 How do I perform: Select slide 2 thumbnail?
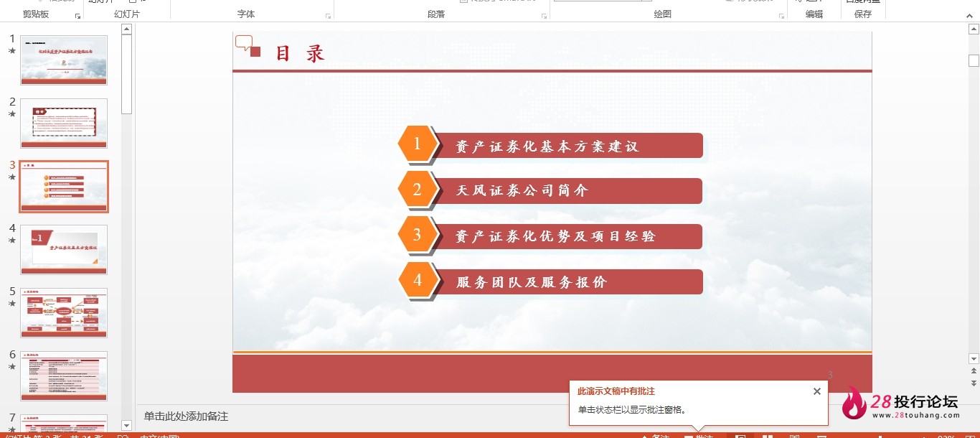64,124
